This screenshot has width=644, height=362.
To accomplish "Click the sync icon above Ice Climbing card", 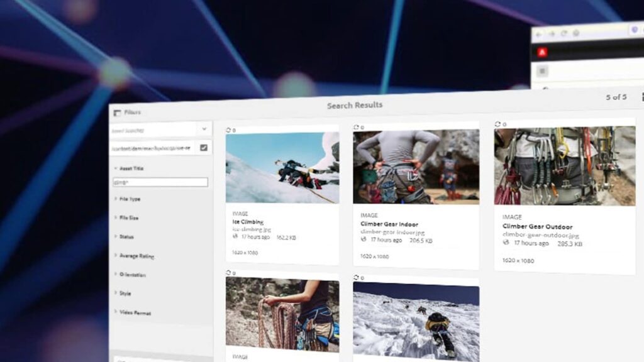I will [229, 130].
